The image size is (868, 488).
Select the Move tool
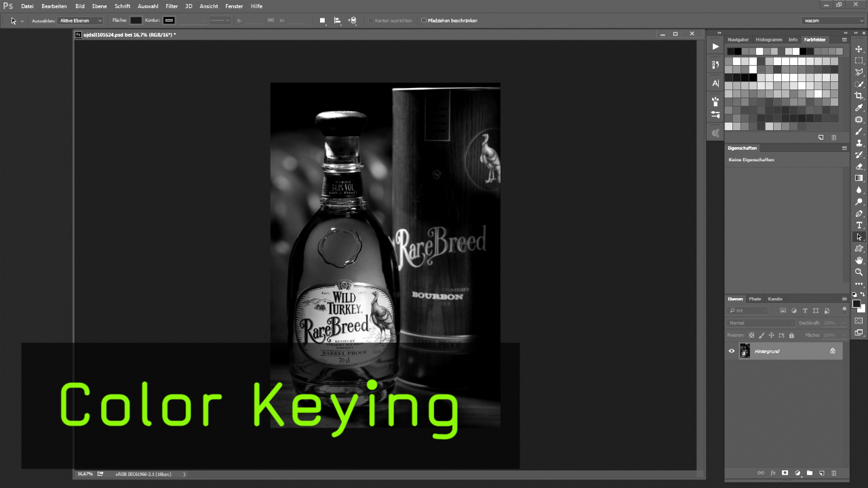tap(859, 49)
